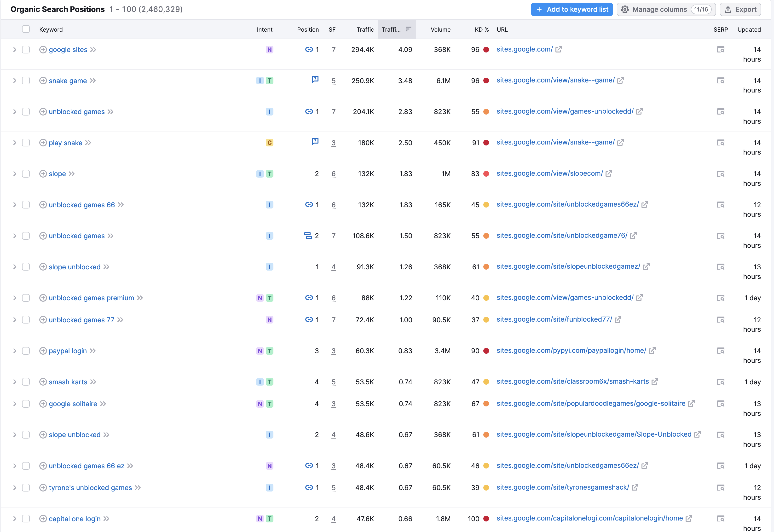Expand tyrone's unblocked games row
The image size is (774, 532).
click(15, 488)
